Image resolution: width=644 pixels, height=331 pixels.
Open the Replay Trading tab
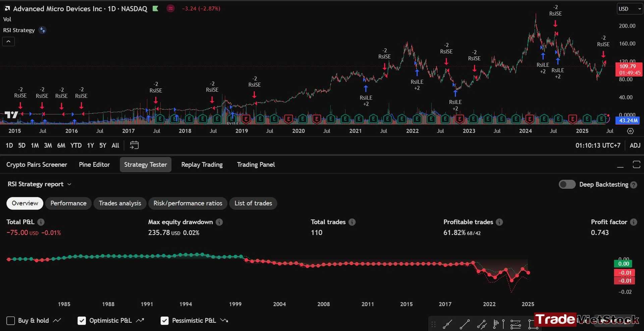[x=202, y=165]
